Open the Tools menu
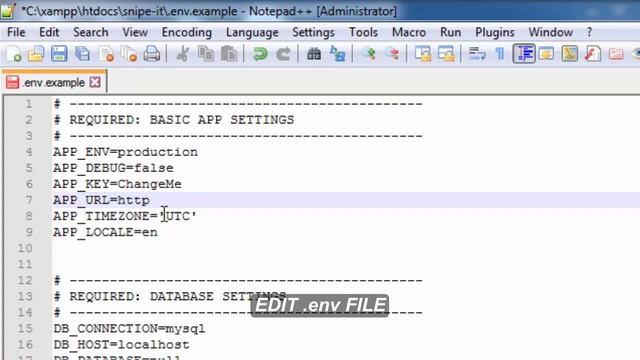This screenshot has height=360, width=640. [363, 32]
